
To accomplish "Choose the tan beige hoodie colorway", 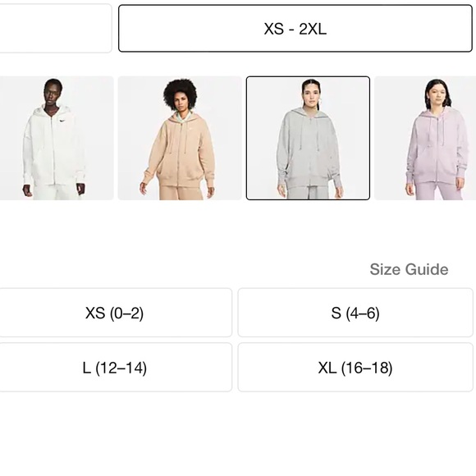I will [180, 138].
